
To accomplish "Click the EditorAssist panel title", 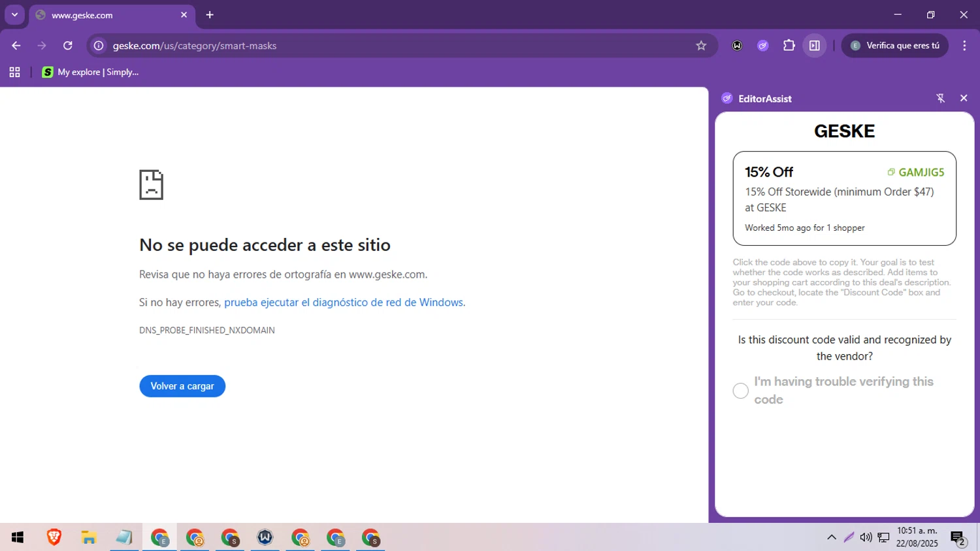I will tap(765, 99).
